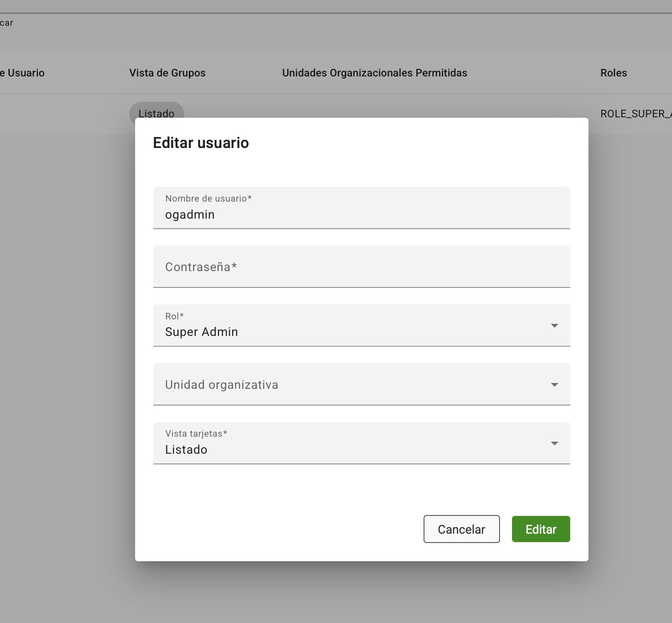Confirm changes with the green Editar button
The width and height of the screenshot is (672, 623).
pyautogui.click(x=540, y=529)
